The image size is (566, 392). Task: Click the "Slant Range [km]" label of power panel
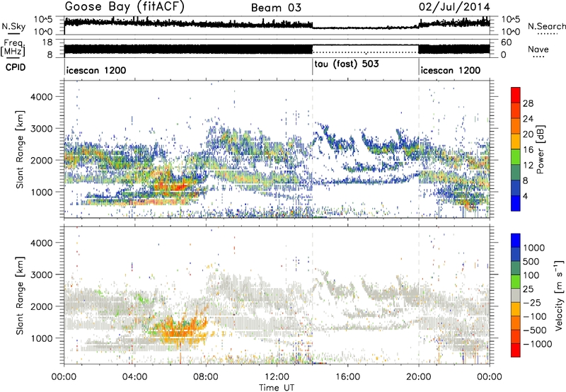point(20,149)
